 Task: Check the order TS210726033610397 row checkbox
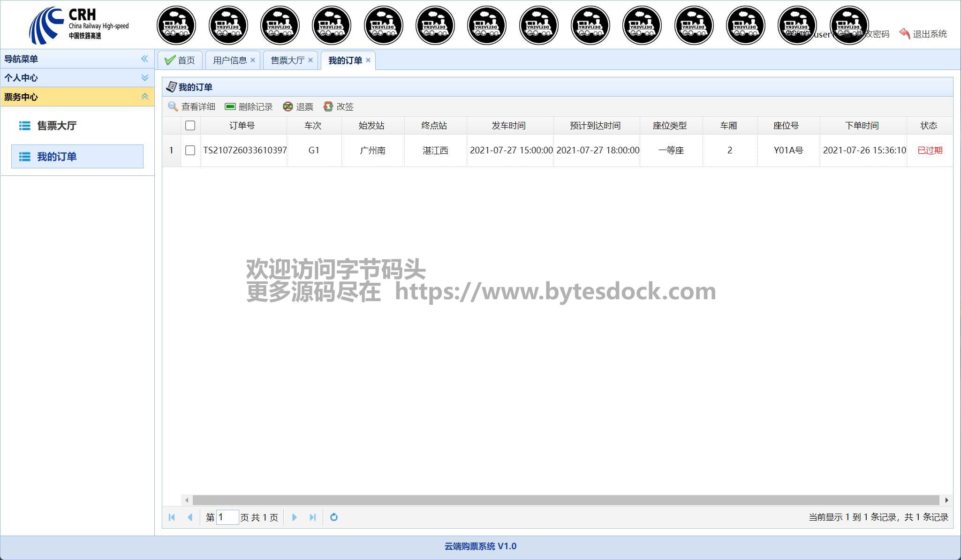190,150
